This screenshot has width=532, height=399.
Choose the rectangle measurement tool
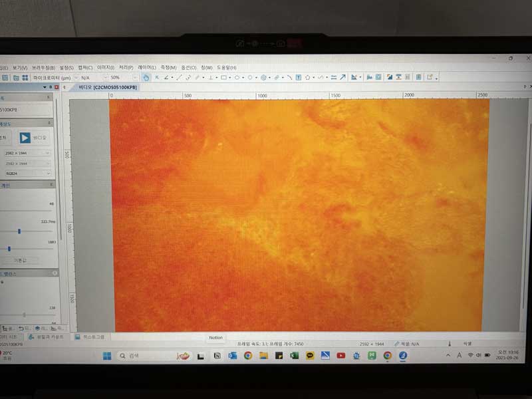point(224,77)
